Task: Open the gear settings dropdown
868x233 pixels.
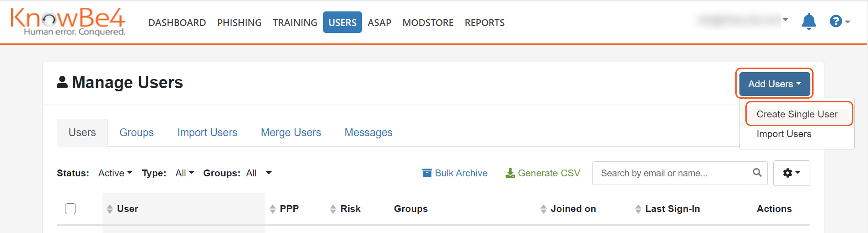Action: (792, 173)
